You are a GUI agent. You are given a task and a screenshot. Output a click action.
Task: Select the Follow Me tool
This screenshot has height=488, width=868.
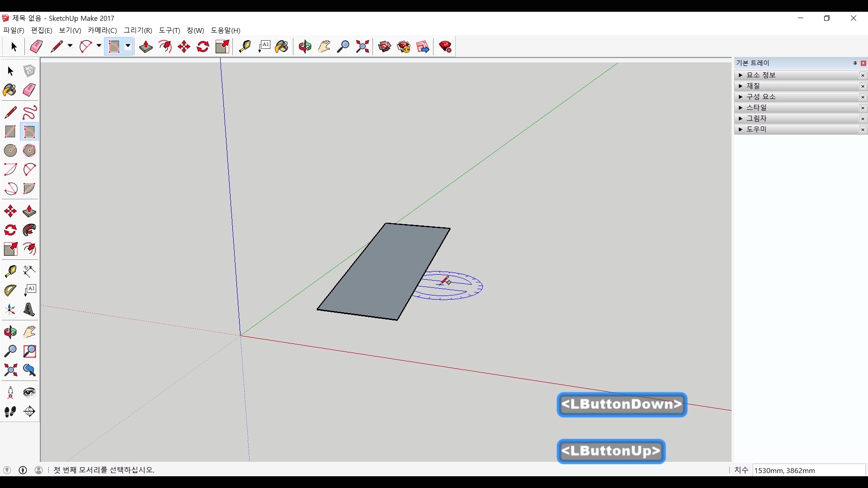pos(29,230)
